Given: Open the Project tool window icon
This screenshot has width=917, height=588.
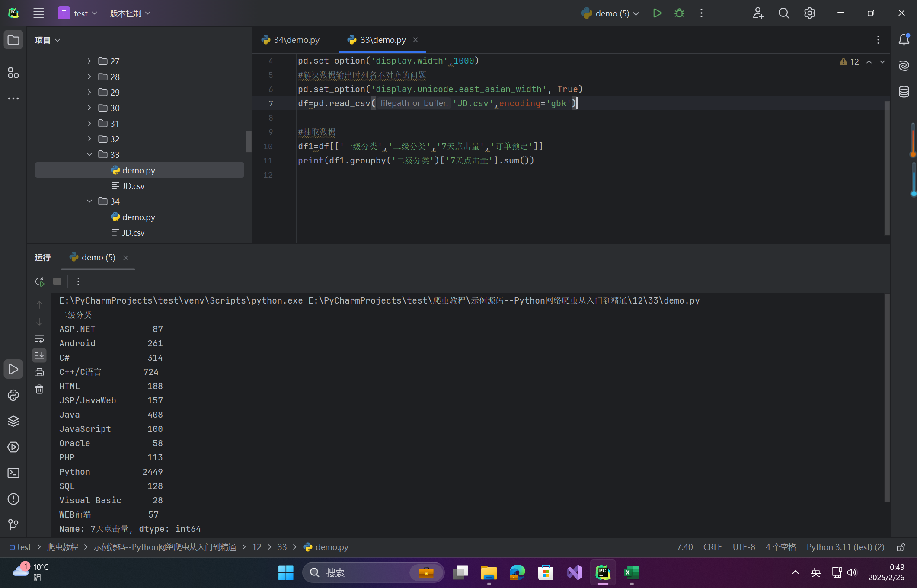Looking at the screenshot, I should pos(13,40).
